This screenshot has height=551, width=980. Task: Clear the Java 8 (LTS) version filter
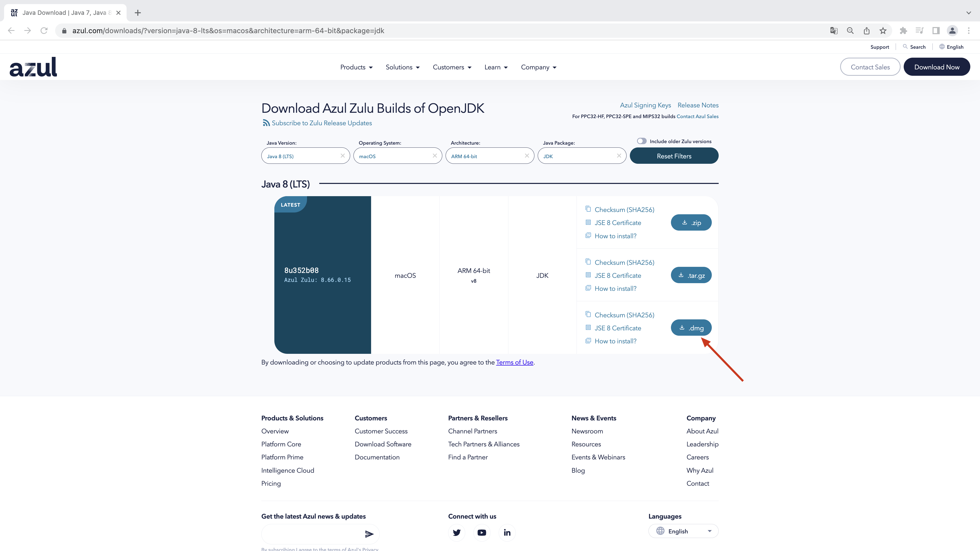342,156
